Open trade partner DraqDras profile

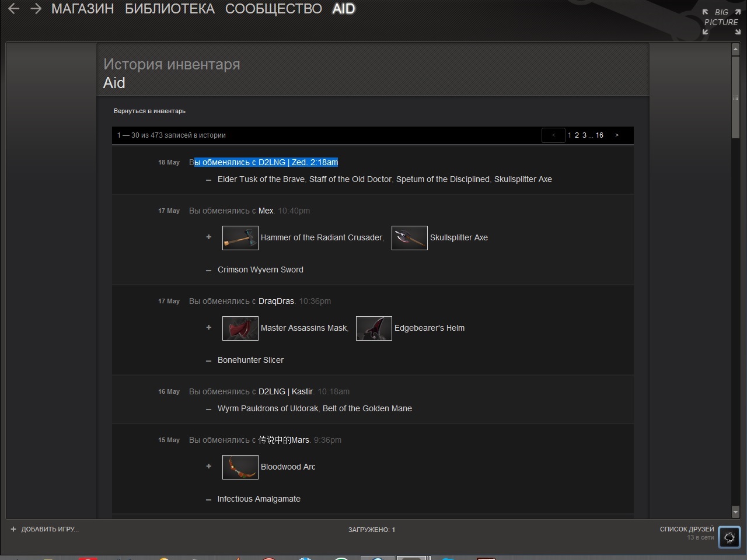point(276,301)
